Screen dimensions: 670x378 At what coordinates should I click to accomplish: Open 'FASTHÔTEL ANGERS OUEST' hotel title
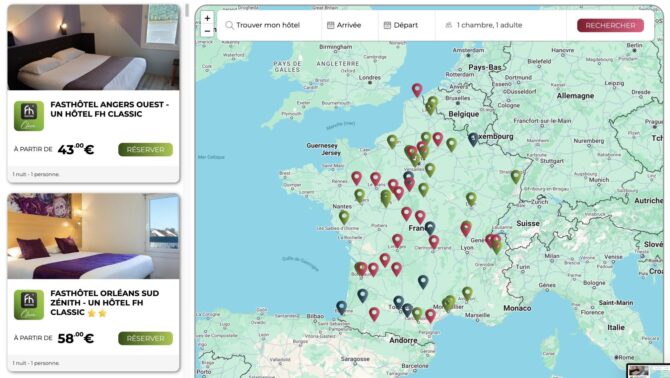109,109
